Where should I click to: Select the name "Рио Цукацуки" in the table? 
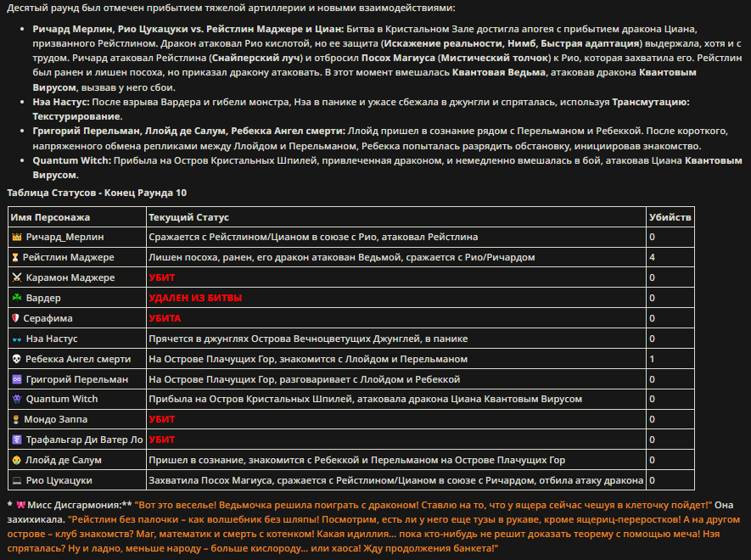point(59,480)
